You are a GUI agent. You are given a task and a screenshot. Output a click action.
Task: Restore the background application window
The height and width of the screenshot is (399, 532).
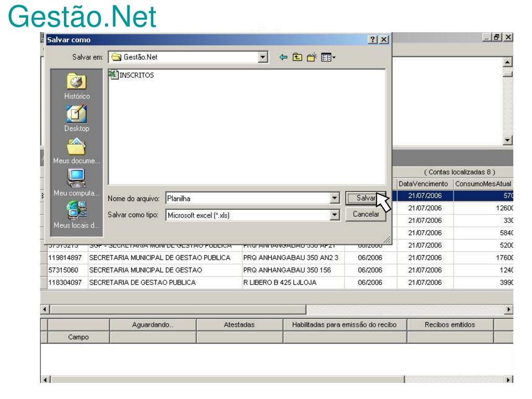(497, 37)
